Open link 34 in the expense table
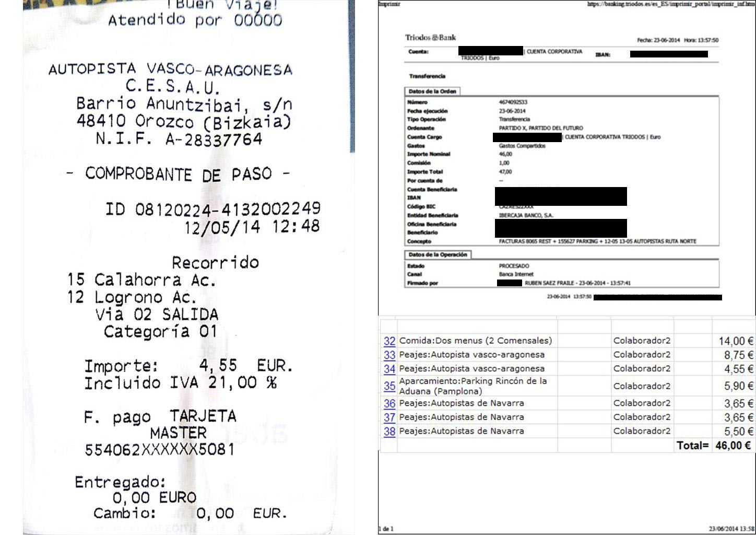This screenshot has height=535, width=756. coord(389,369)
